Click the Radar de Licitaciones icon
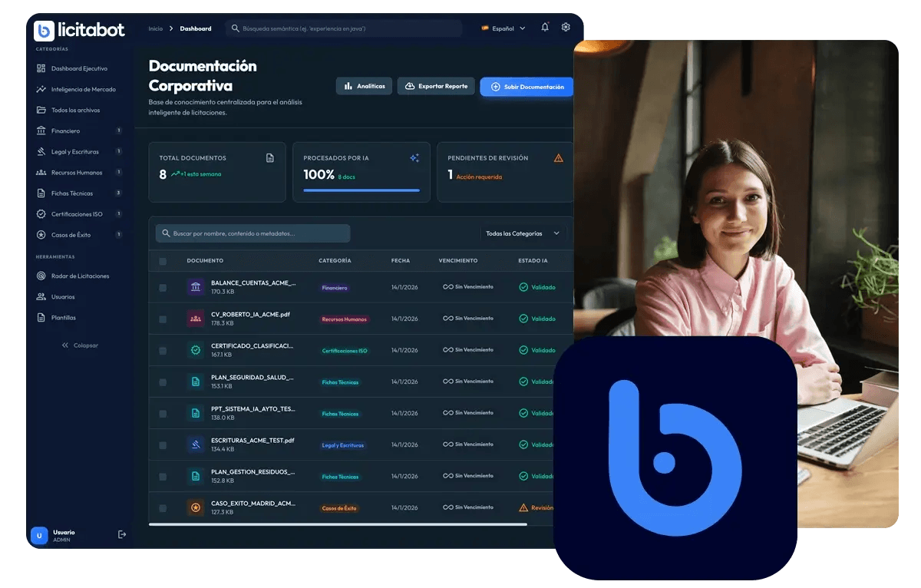Viewport: 921px width, 588px height. [x=41, y=276]
